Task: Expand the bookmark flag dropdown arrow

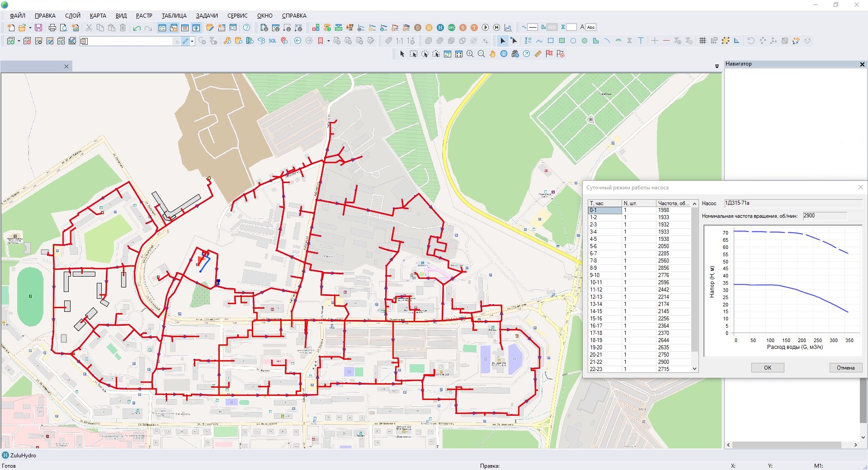Action: click(x=328, y=41)
